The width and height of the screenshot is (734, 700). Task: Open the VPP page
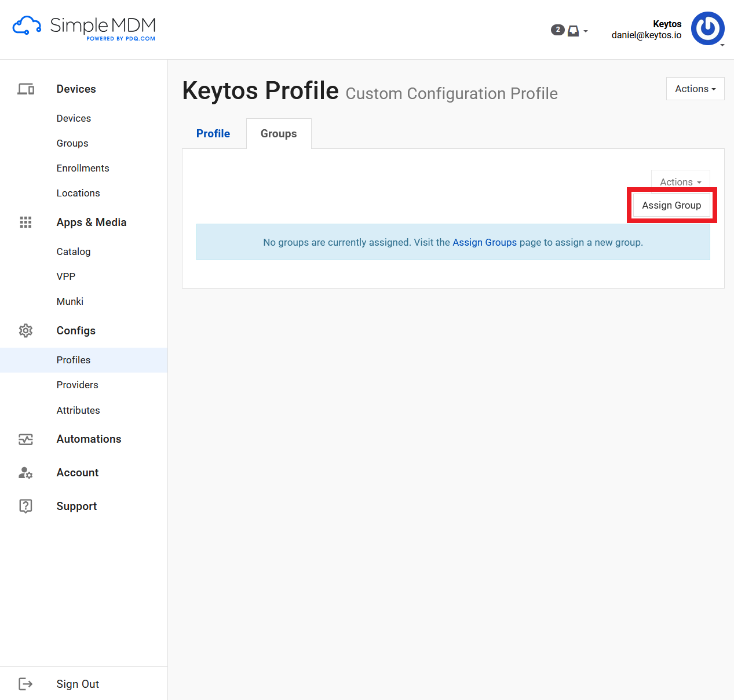[x=66, y=276]
